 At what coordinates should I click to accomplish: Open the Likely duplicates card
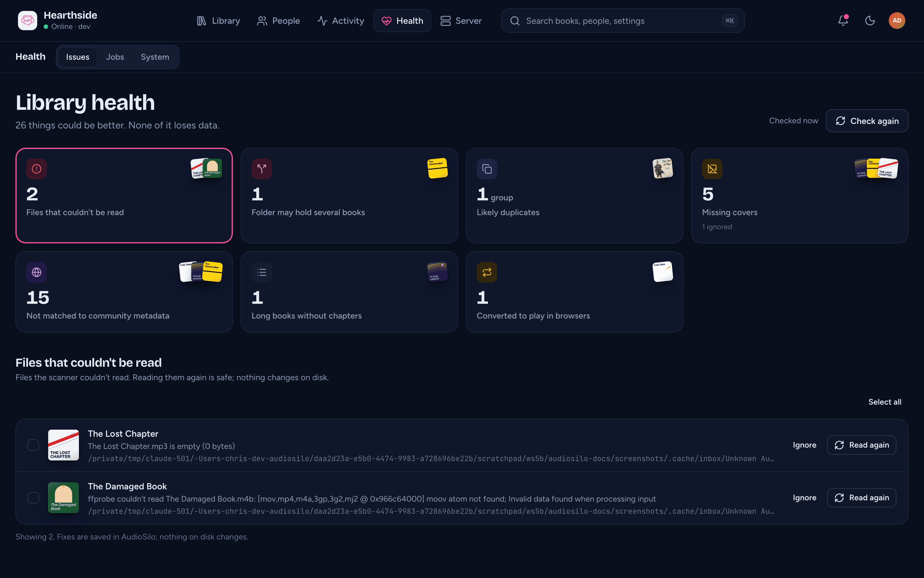pos(574,195)
